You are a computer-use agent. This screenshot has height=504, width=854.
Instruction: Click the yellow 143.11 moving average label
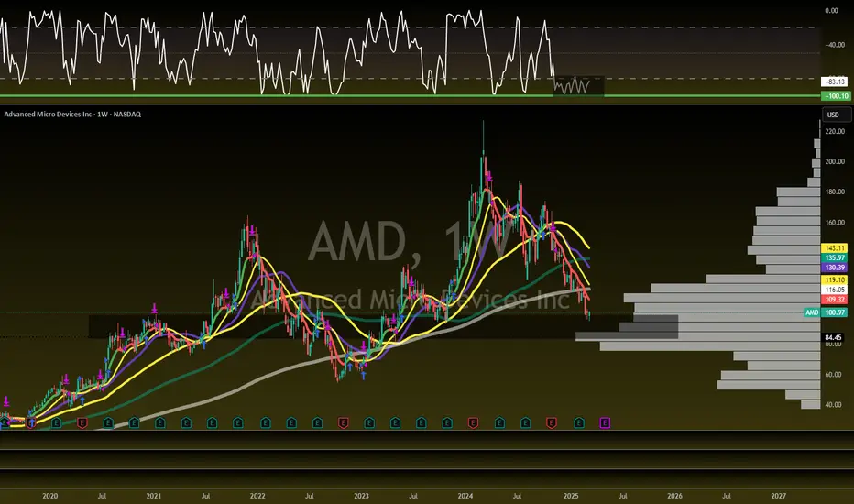[x=835, y=248]
